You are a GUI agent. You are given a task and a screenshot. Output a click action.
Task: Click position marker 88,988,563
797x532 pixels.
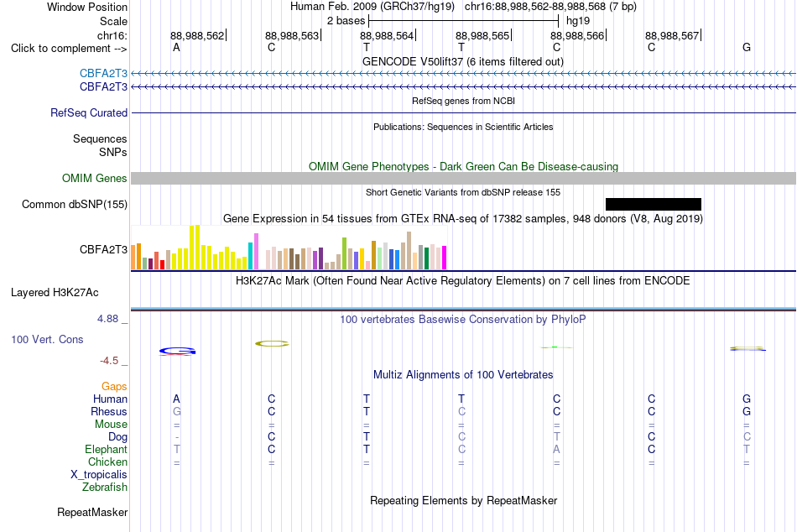292,35
